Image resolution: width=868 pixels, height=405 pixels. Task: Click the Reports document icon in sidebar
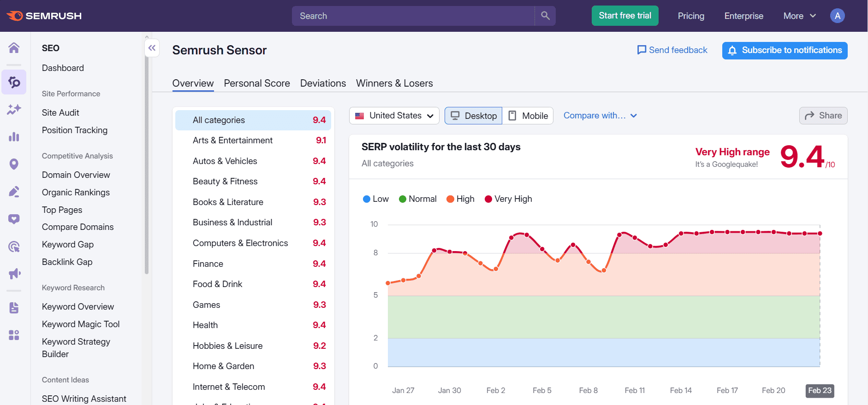point(14,308)
